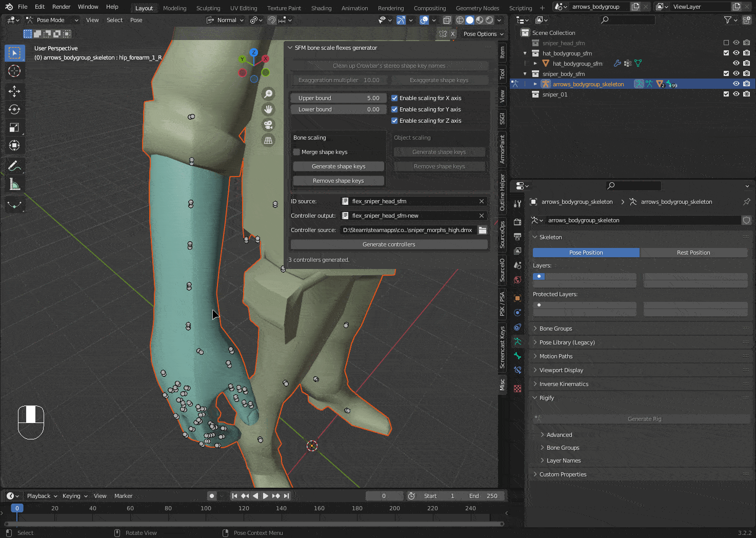Screen dimensions: 756x538
Task: Browse for controller source file folder
Action: 483,230
